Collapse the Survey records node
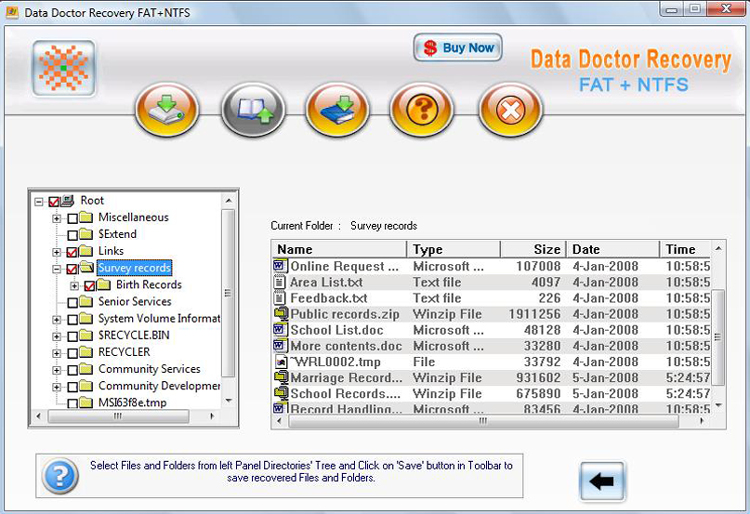This screenshot has width=750, height=514. pos(56,269)
